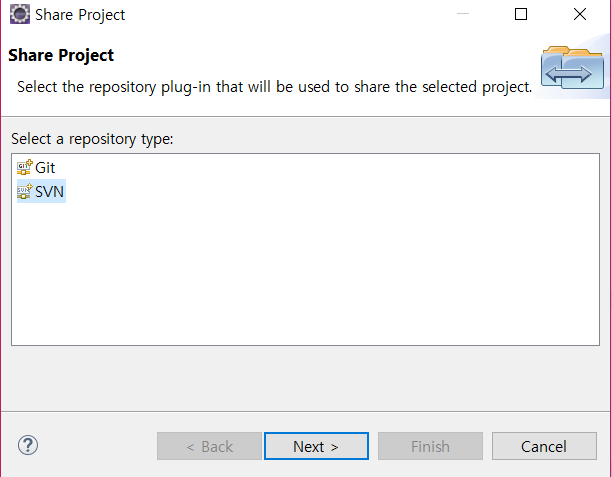Click the Git repository icon
The width and height of the screenshot is (612, 477).
pos(25,167)
